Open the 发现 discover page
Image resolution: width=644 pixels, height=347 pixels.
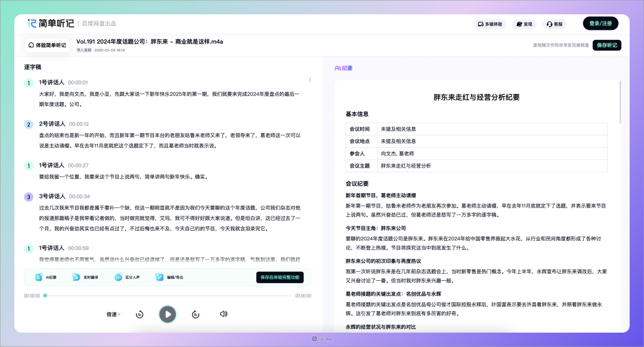tap(524, 24)
